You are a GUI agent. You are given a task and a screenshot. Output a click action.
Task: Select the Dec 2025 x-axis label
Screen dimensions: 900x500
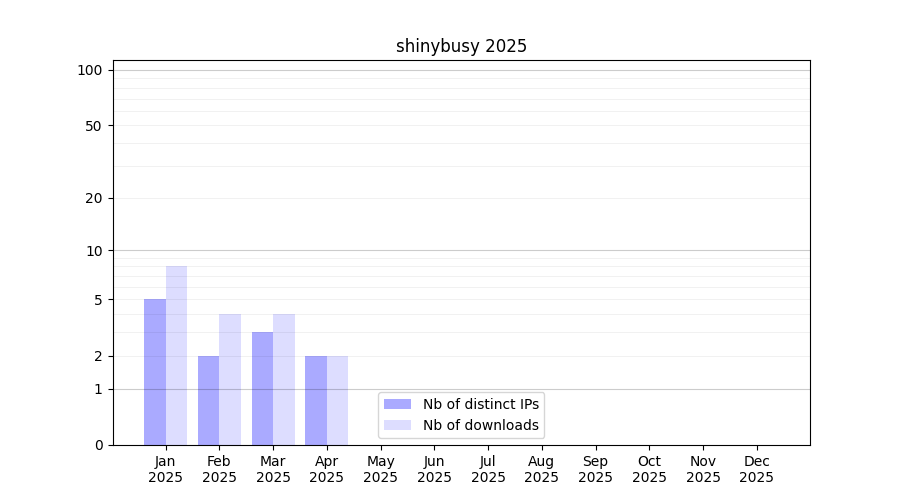click(756, 469)
